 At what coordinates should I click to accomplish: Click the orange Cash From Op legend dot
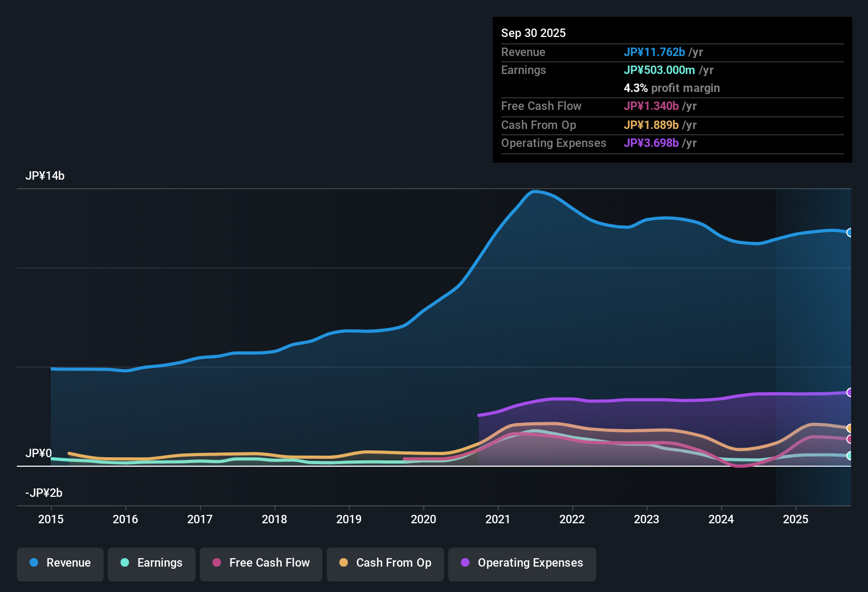(x=344, y=563)
